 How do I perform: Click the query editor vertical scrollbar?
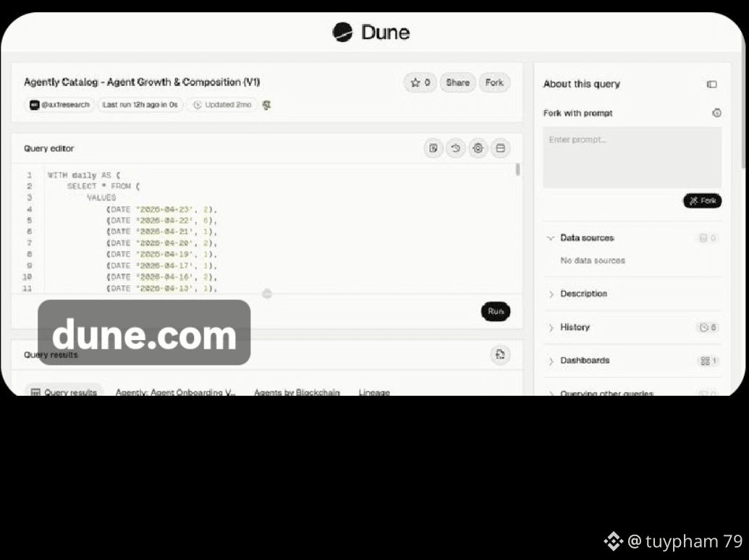click(517, 169)
